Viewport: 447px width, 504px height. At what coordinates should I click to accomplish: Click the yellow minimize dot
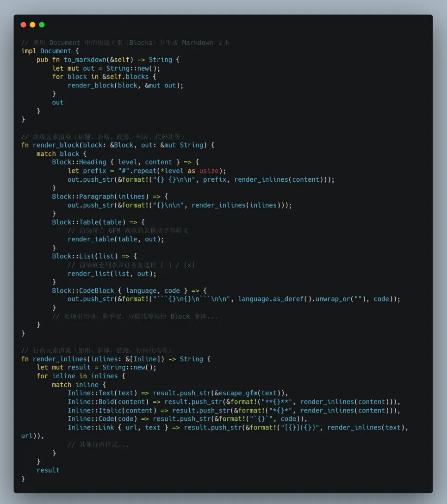(32, 25)
